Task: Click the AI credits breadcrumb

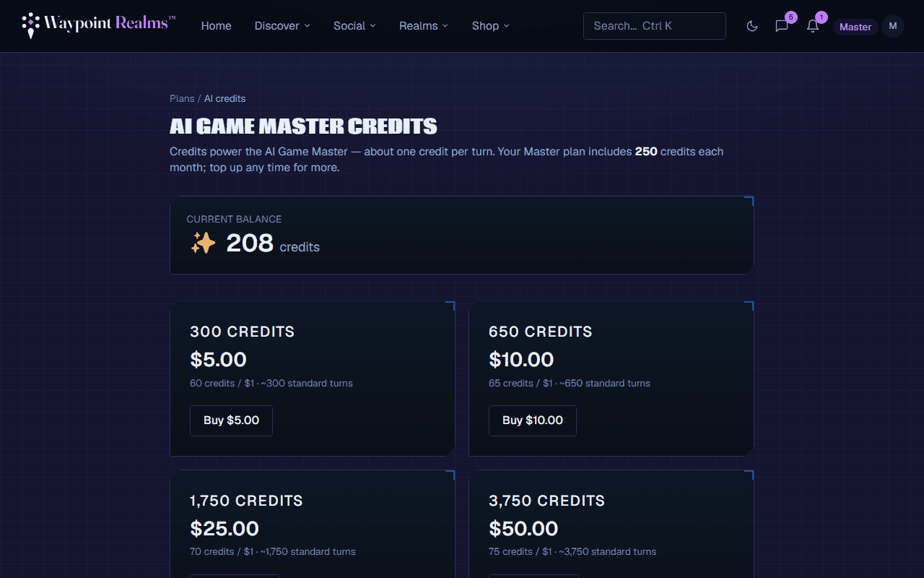Action: [225, 98]
